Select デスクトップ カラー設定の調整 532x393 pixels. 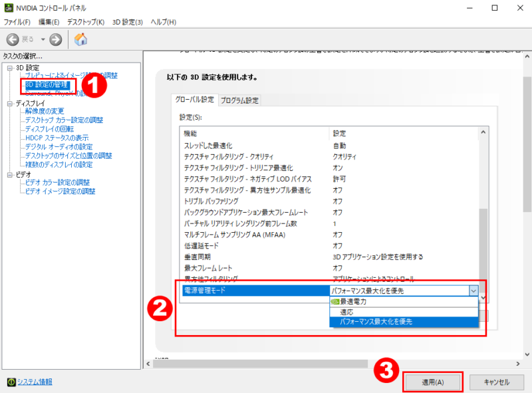(x=64, y=120)
